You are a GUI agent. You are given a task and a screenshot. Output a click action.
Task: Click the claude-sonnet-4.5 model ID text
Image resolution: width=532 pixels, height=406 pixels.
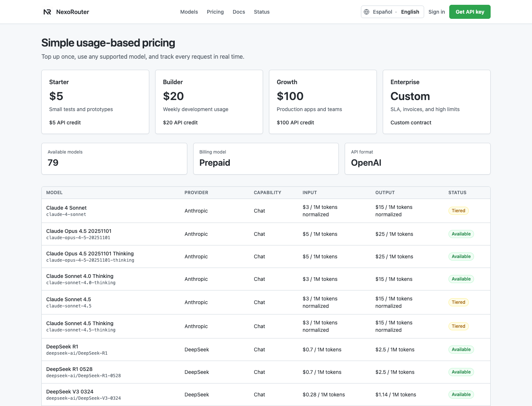pyautogui.click(x=69, y=306)
